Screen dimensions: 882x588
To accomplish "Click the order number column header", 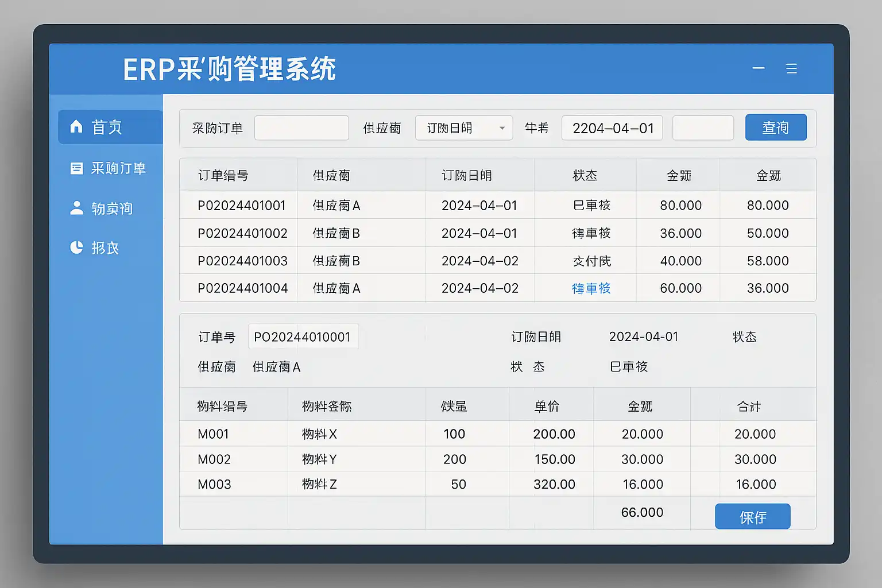I will (x=223, y=175).
